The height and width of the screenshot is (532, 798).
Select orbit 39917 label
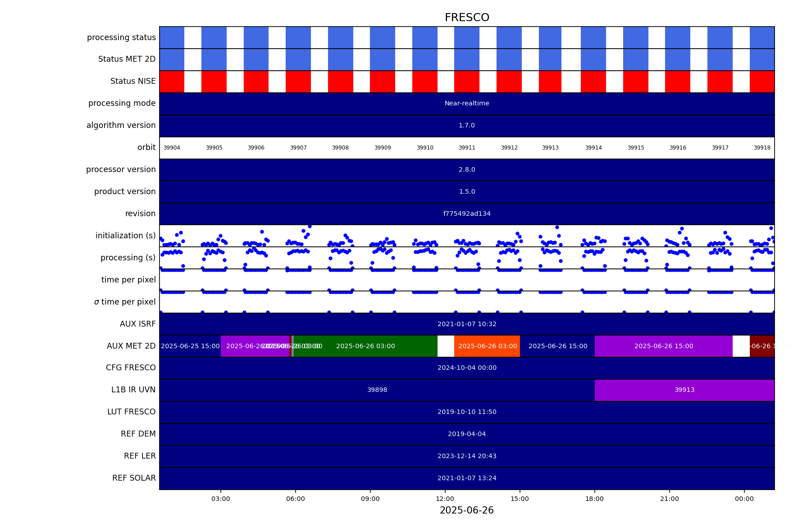pos(720,148)
